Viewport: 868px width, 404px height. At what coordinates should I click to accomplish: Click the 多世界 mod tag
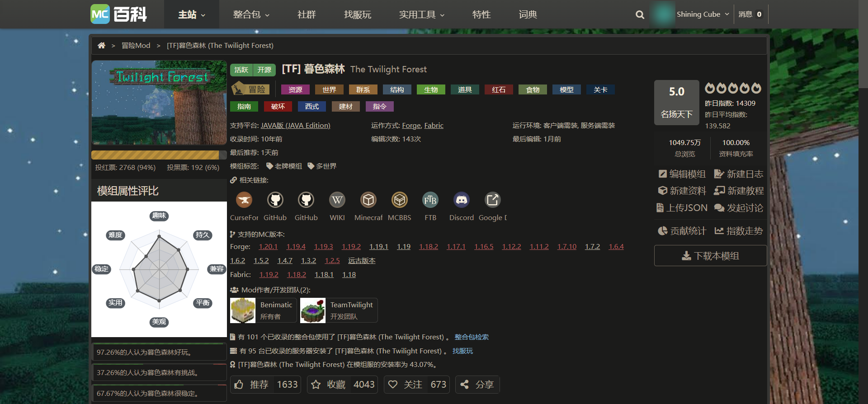tap(322, 166)
